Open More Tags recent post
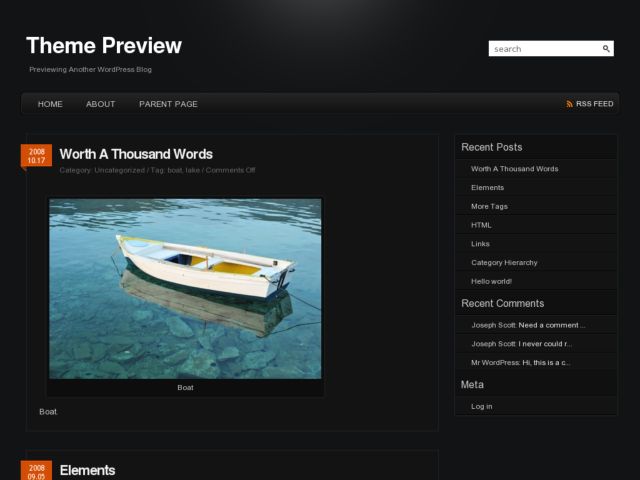The image size is (640, 480). (489, 206)
